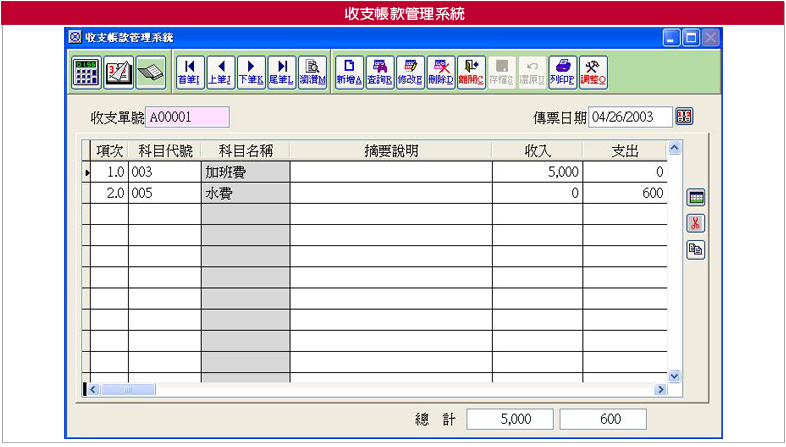Open the notepad with pencil tool
The image size is (786, 447).
(x=118, y=72)
